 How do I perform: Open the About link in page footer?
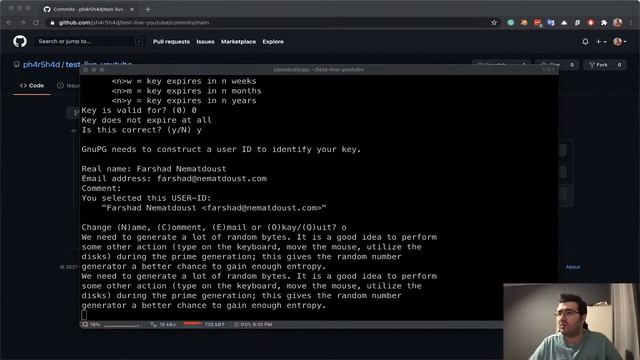click(573, 267)
